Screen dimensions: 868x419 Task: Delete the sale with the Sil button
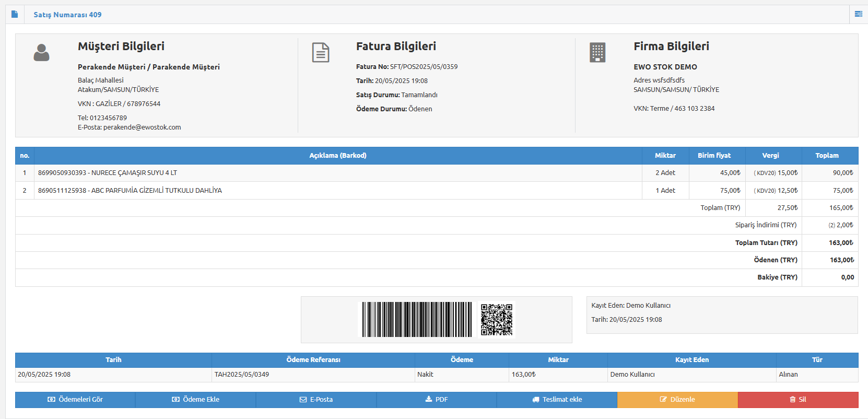coord(798,400)
